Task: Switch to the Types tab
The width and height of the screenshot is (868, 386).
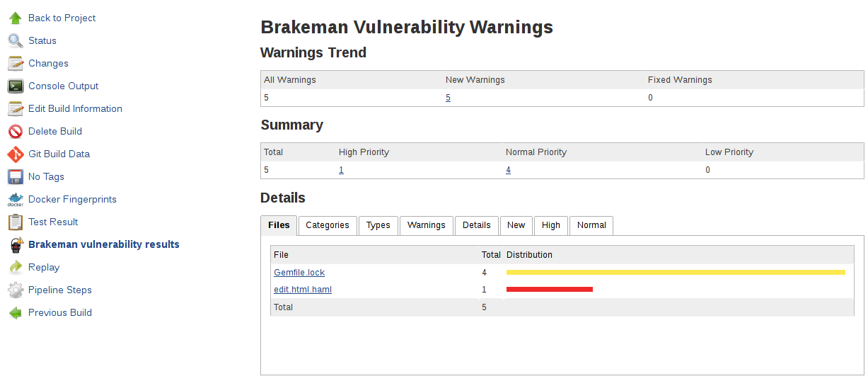Action: pos(378,225)
